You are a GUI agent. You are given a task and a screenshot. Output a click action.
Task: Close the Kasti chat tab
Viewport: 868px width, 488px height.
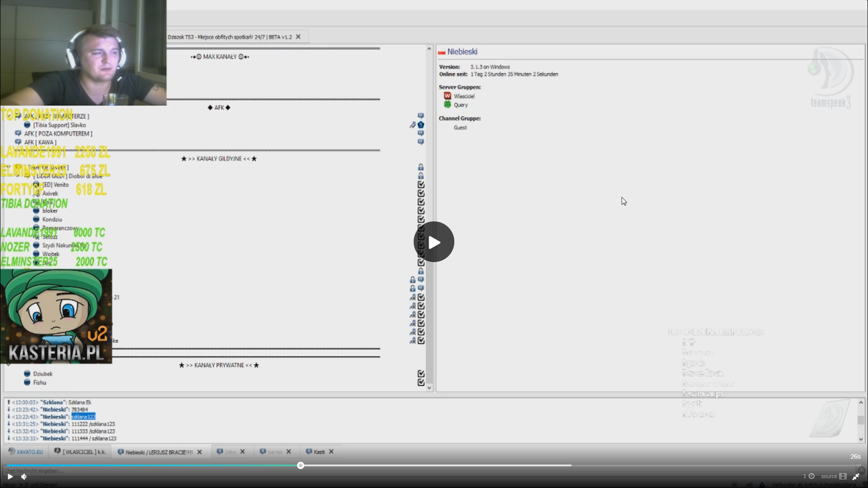(331, 452)
